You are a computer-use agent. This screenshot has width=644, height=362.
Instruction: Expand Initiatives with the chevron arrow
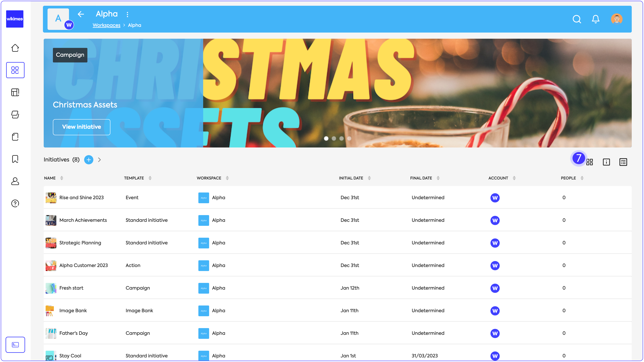(99, 160)
